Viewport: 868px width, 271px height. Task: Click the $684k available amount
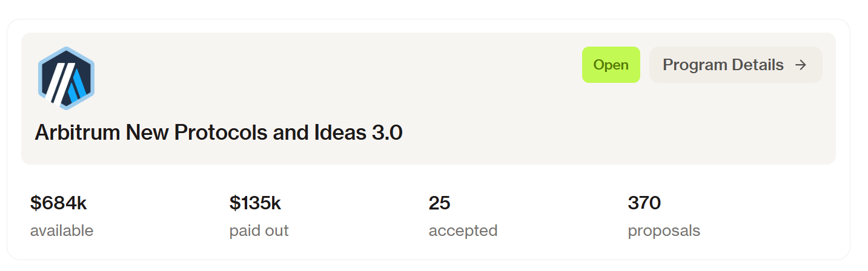point(58,203)
